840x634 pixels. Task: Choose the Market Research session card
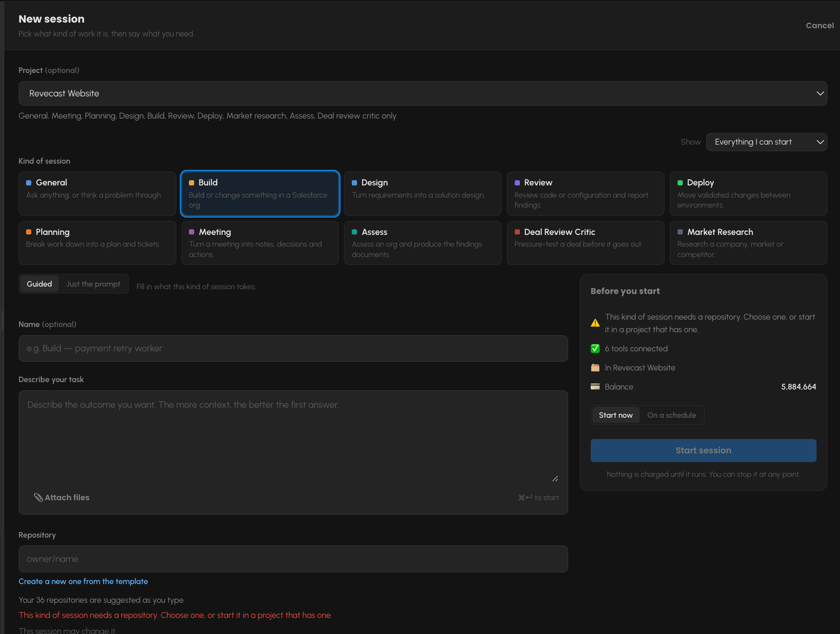coord(748,243)
